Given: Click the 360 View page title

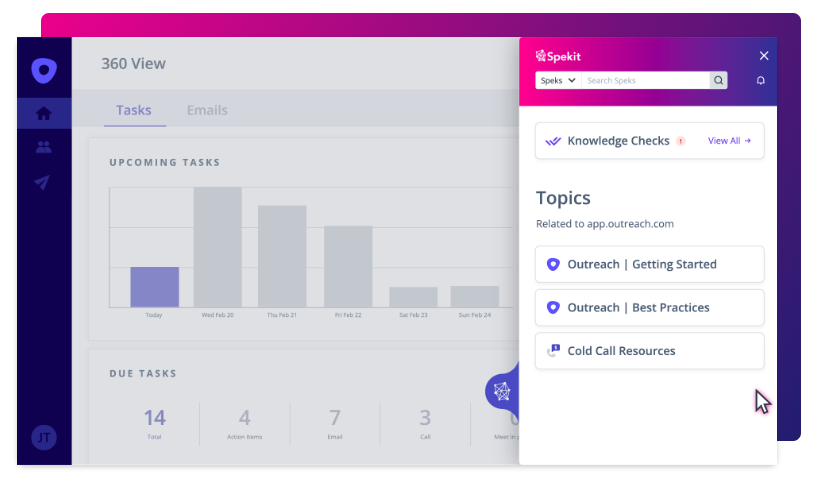Looking at the screenshot, I should (x=133, y=64).
